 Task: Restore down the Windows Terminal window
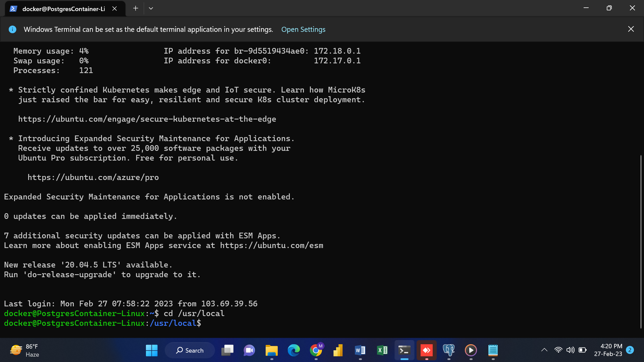click(x=609, y=8)
